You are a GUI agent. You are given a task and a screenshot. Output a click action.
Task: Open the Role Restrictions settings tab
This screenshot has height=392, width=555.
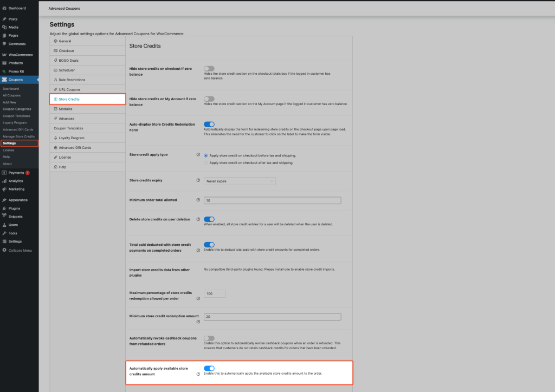pyautogui.click(x=87, y=80)
